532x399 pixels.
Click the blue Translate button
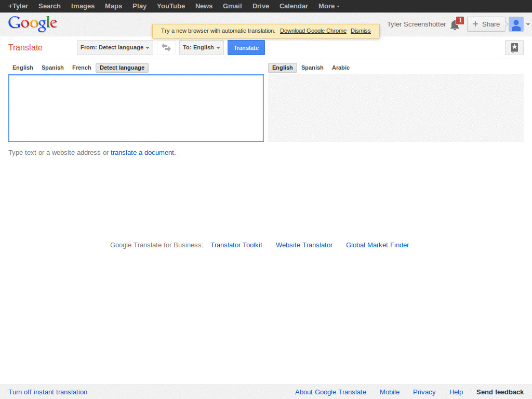pos(246,47)
